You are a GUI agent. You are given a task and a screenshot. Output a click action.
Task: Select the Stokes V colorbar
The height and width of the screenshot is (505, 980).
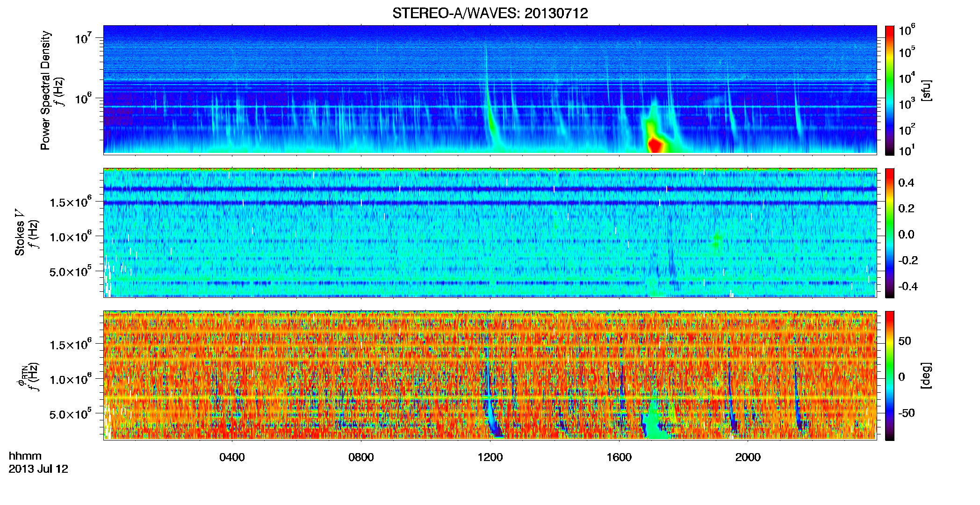pyautogui.click(x=890, y=233)
